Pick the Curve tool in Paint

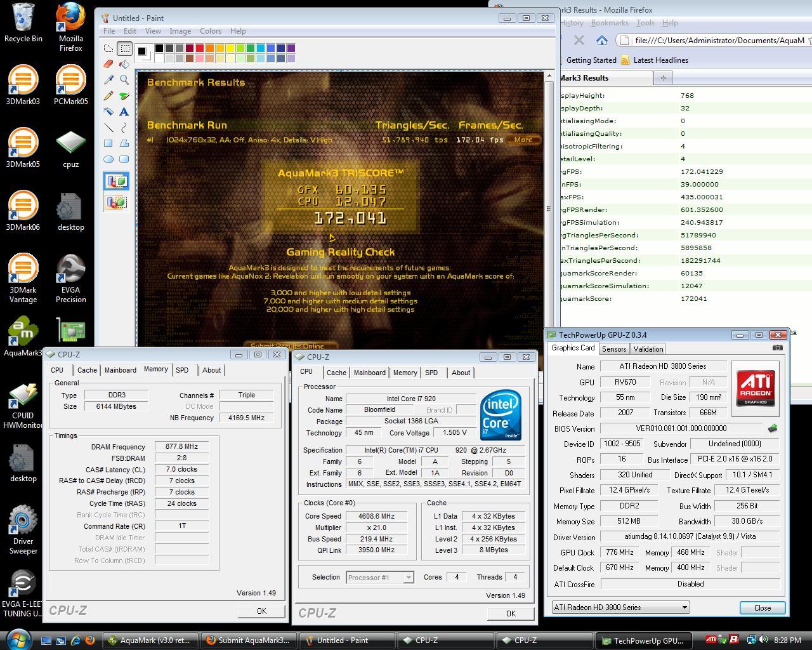tap(124, 128)
